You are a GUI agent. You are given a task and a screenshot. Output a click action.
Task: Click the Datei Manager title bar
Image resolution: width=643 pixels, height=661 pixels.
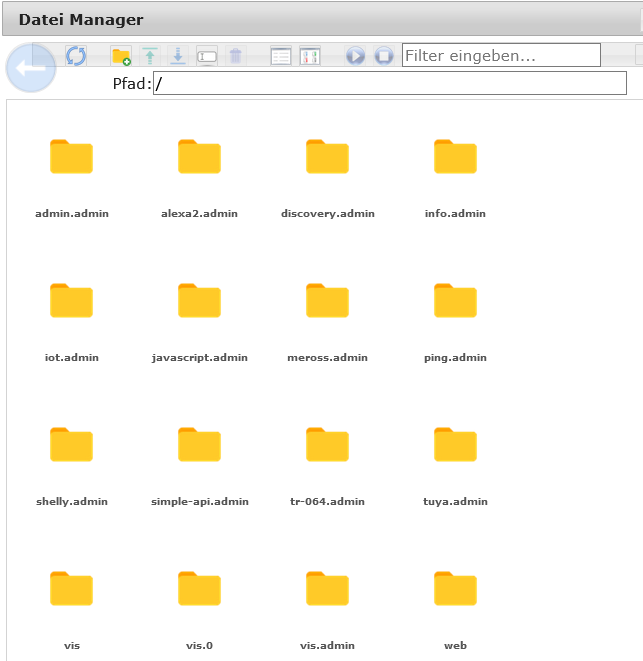(x=323, y=19)
